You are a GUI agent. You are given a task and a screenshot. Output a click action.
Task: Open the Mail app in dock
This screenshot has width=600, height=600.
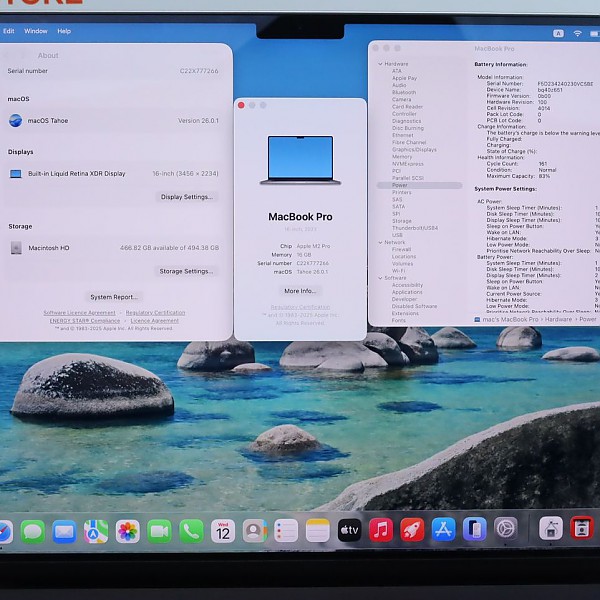coord(64,531)
